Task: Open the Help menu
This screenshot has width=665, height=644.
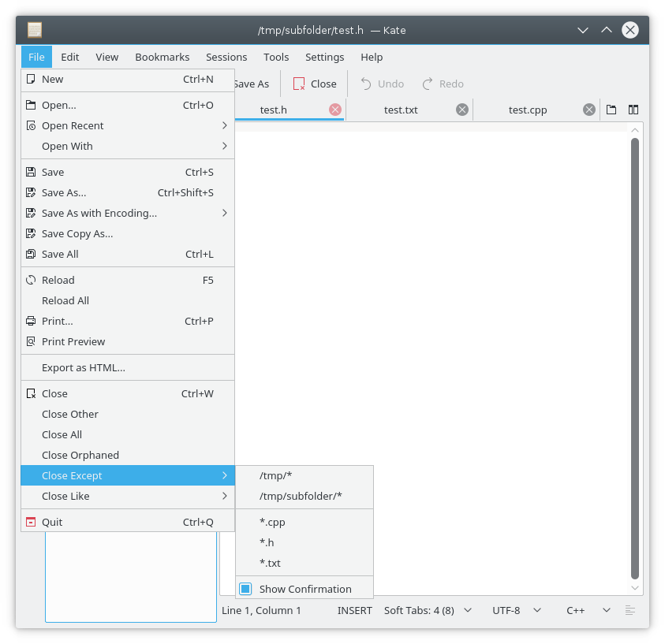Action: click(x=372, y=57)
